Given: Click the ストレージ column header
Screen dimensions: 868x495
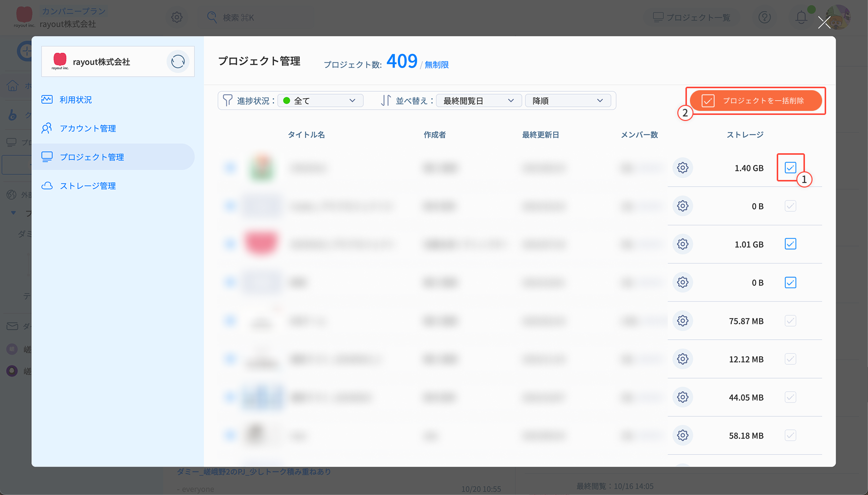Looking at the screenshot, I should (x=745, y=135).
